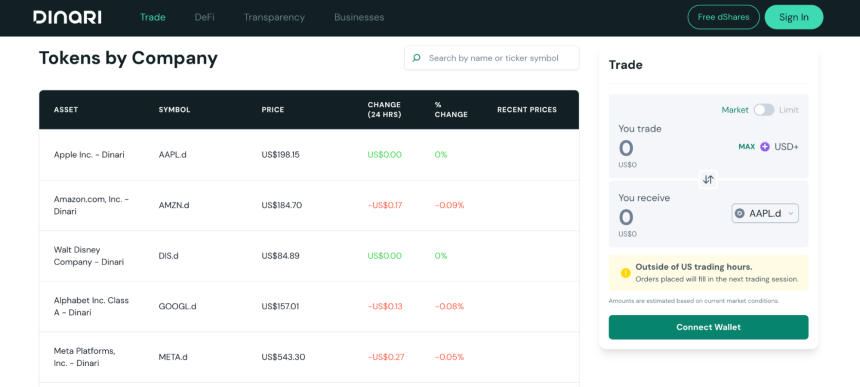The width and height of the screenshot is (860, 387).
Task: Click the Free dShares button
Action: (x=723, y=17)
